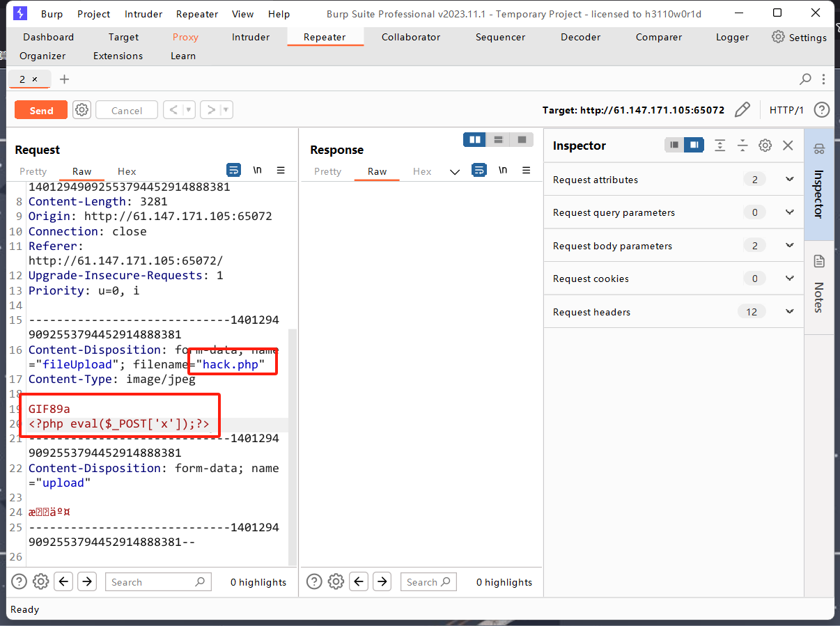Screen dimensions: 840x626
Task: Jump to next search match in Request
Action: 87,581
